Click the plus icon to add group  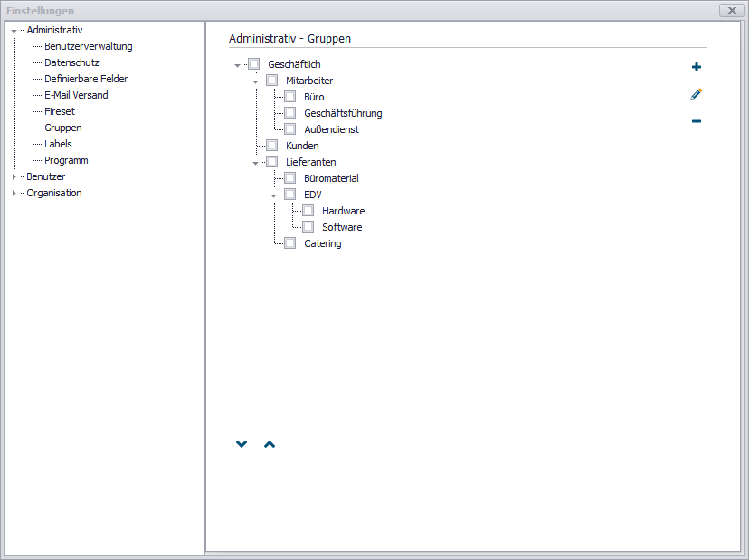pyautogui.click(x=696, y=67)
